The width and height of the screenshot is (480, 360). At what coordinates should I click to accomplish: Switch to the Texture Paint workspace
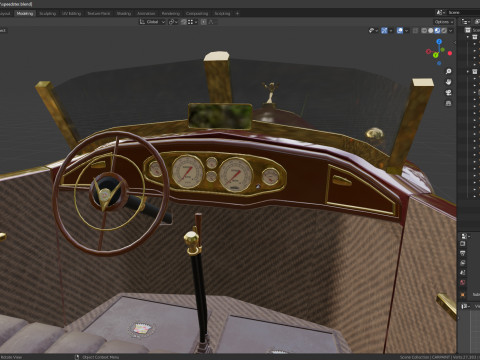99,13
